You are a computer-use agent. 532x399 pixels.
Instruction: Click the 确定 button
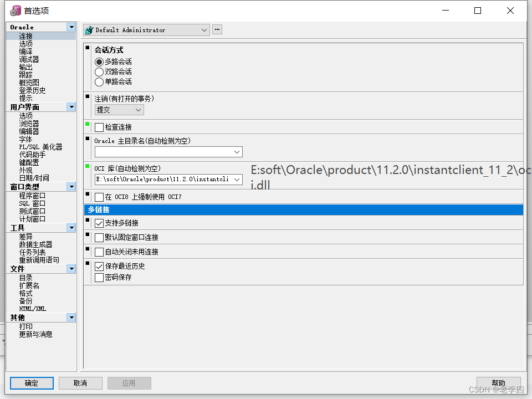[x=31, y=383]
